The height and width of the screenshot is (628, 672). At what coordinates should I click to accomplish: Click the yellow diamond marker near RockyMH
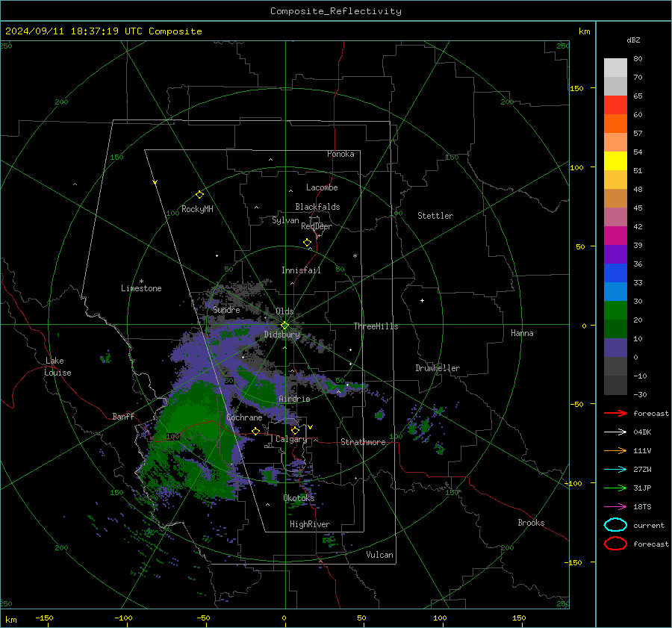199,195
